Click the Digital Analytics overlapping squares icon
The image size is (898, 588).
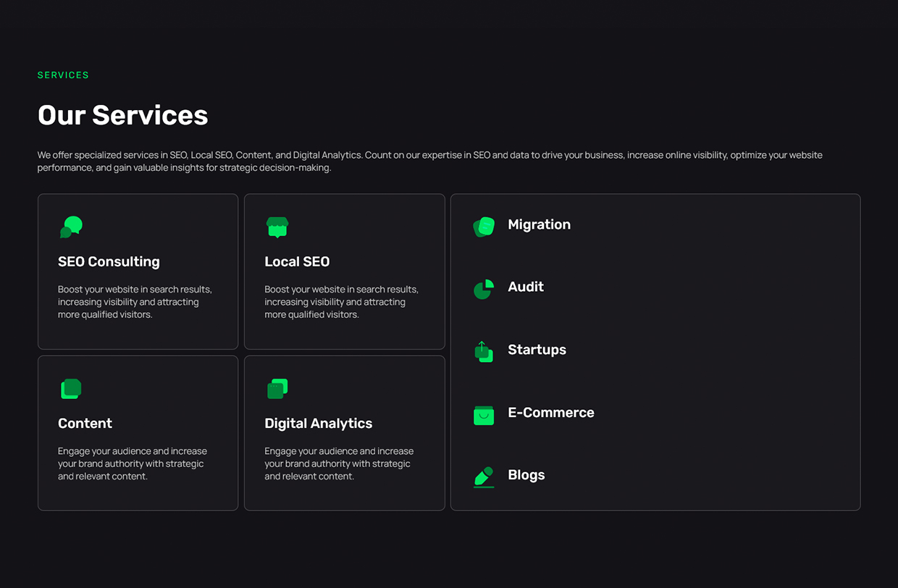277,389
